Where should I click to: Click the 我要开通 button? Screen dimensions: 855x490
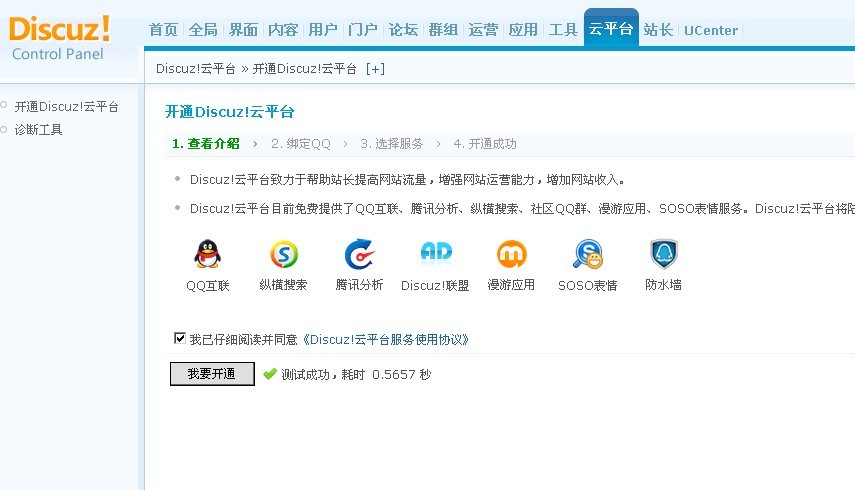(212, 374)
